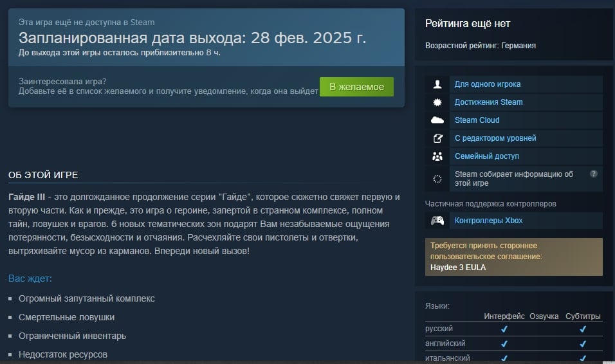
Task: Click the single-player person icon
Action: (437, 84)
